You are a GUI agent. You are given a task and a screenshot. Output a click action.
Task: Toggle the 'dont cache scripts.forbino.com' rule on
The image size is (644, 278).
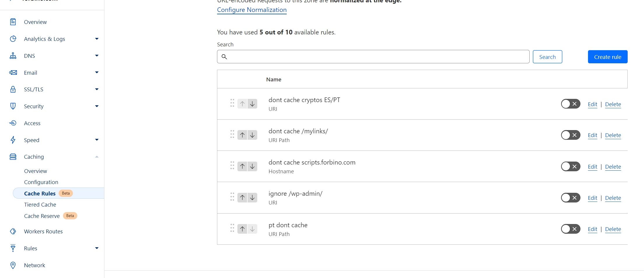(570, 167)
